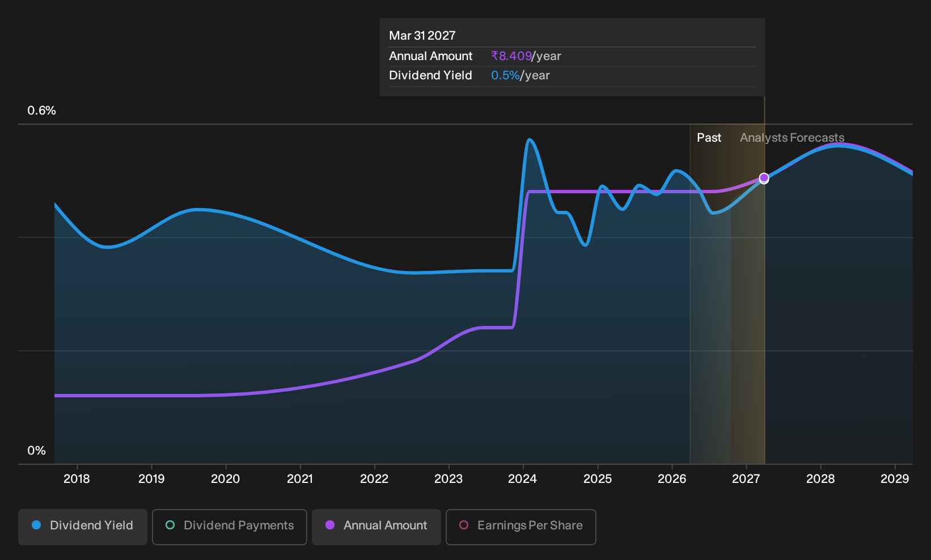Click the 2029 x-axis label
This screenshot has height=560, width=931.
pos(895,479)
